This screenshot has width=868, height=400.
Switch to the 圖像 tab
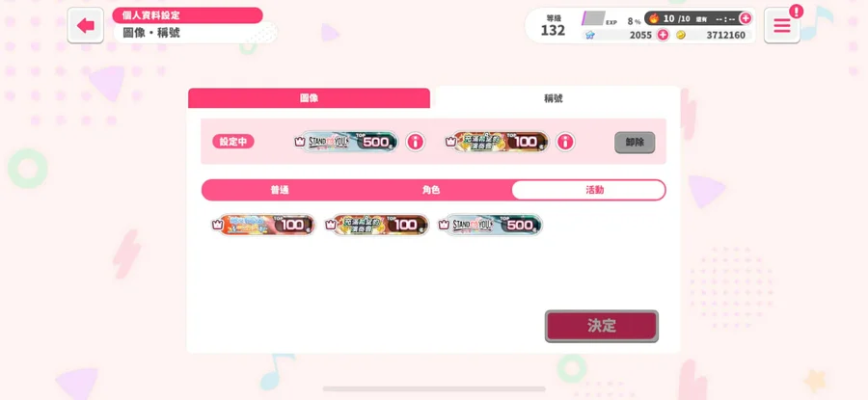coord(309,98)
